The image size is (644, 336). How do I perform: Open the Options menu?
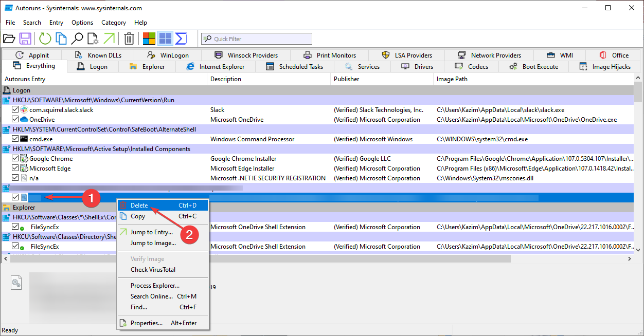click(x=82, y=23)
